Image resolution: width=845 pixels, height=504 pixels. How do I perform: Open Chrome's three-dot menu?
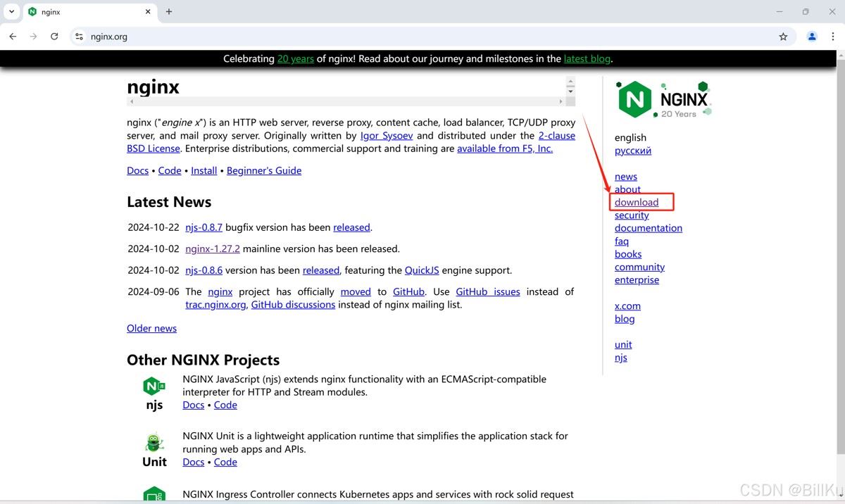[833, 37]
